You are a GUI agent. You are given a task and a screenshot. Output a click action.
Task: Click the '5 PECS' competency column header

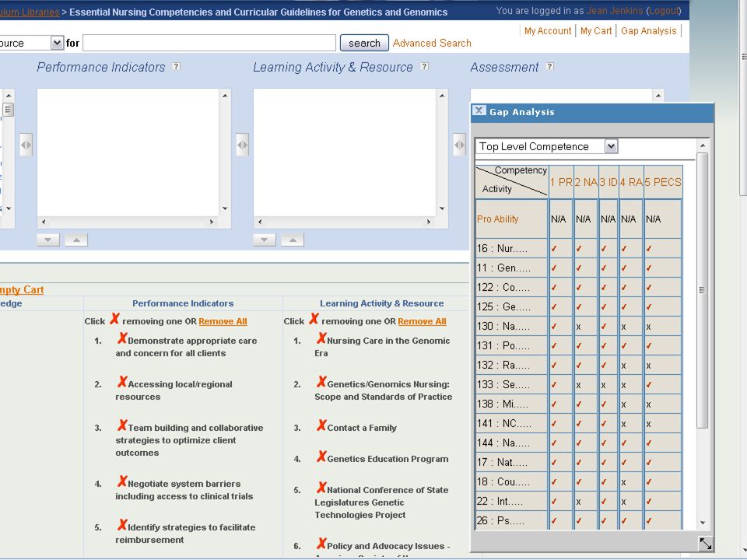pos(663,182)
